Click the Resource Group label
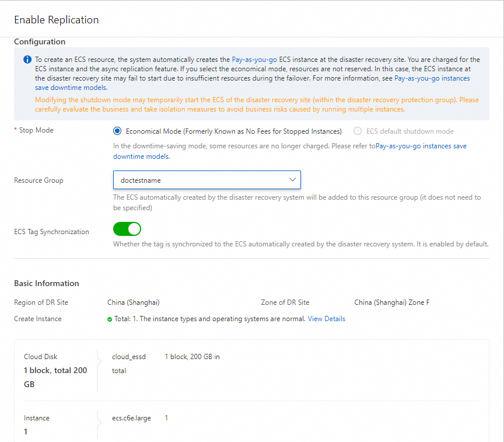 click(x=38, y=180)
